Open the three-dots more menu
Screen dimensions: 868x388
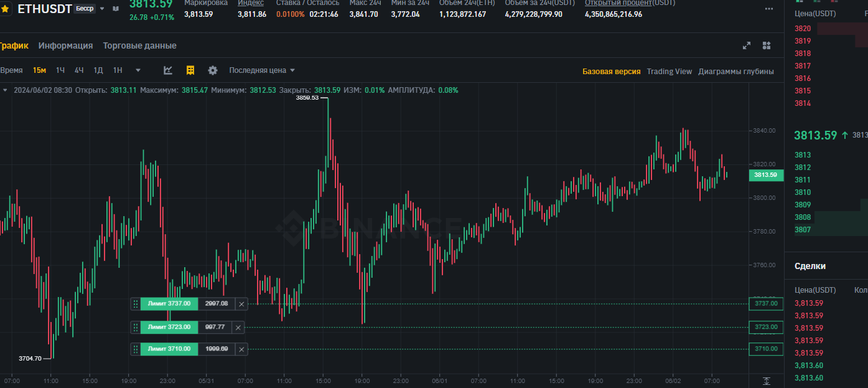[x=769, y=9]
